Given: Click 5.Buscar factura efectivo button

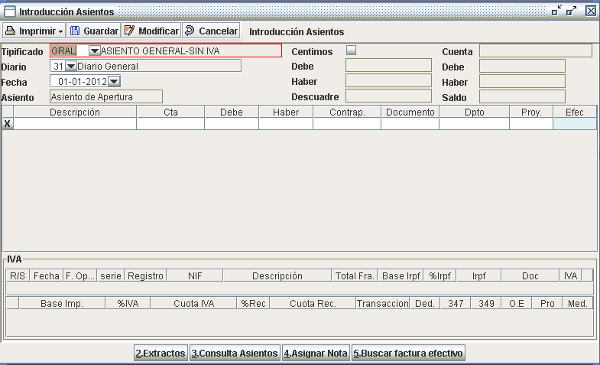Looking at the screenshot, I should point(408,353).
